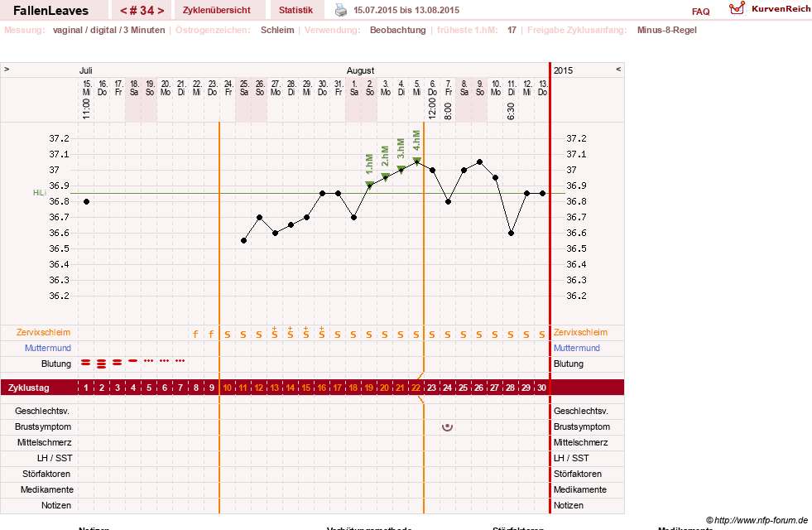Click the left Störfaktoren row label

coord(46,474)
